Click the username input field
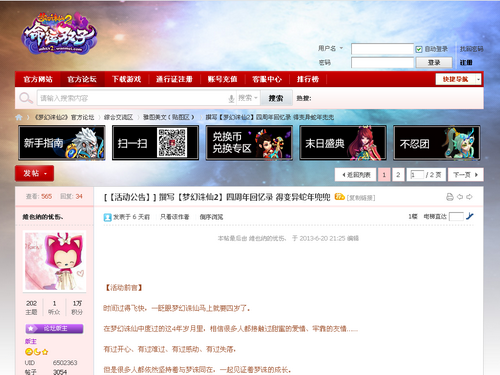 point(382,49)
